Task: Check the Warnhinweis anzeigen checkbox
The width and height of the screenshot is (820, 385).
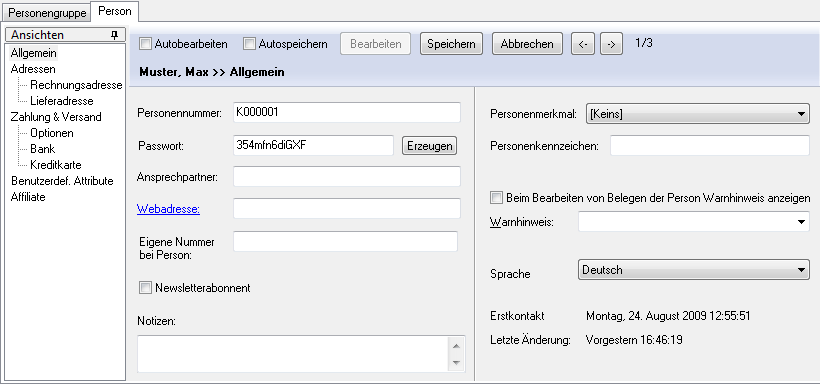Action: [496, 198]
